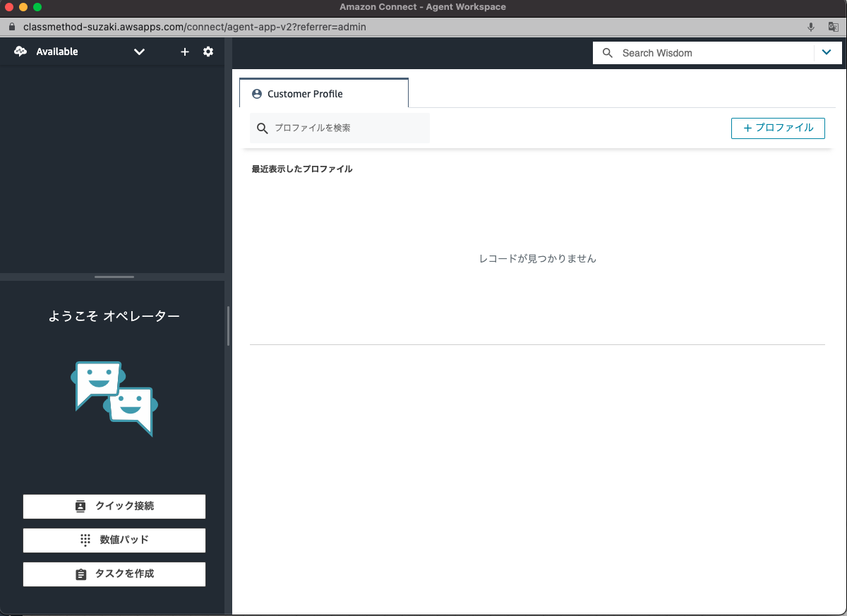Screen dimensions: 847x616
Task: Click the + プロファイル button
Action: pos(778,128)
